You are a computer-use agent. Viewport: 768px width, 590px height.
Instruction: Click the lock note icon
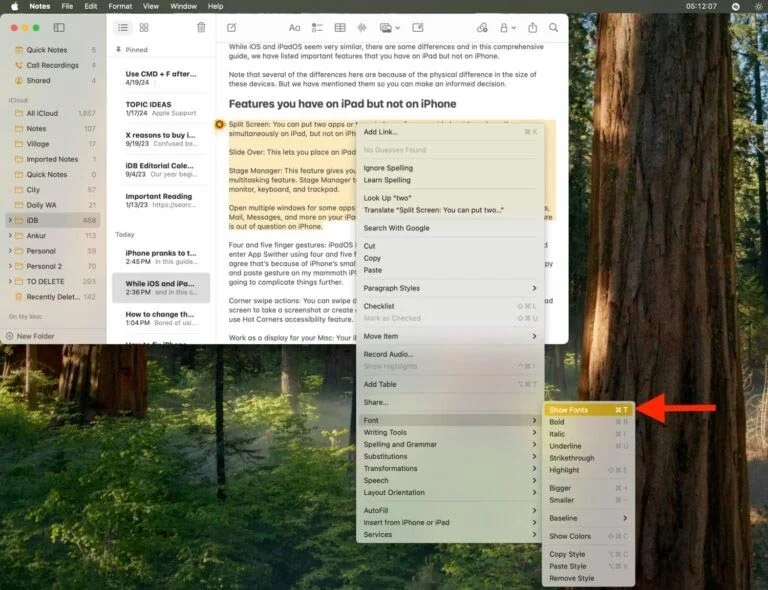pyautogui.click(x=504, y=28)
